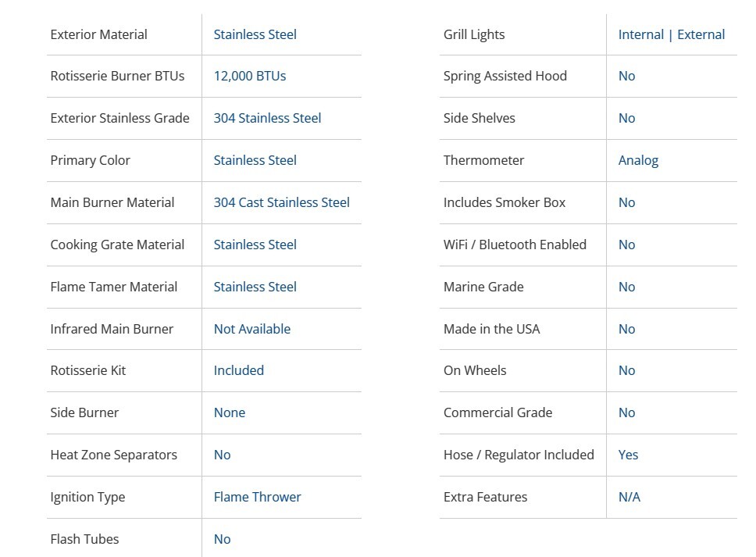Click the N/A Extra Features value
Screen dimensions: 756x557
point(629,497)
